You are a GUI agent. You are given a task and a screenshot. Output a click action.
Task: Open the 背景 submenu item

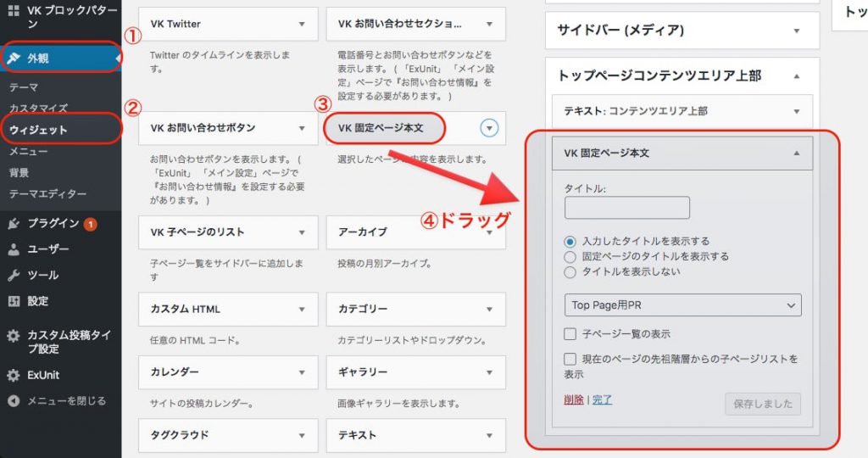click(x=19, y=173)
